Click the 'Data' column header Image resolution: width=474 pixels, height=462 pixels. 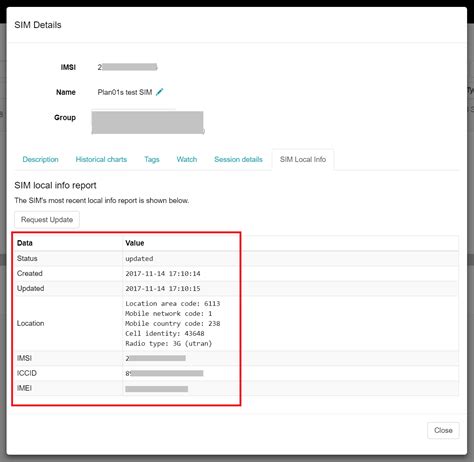coord(25,243)
